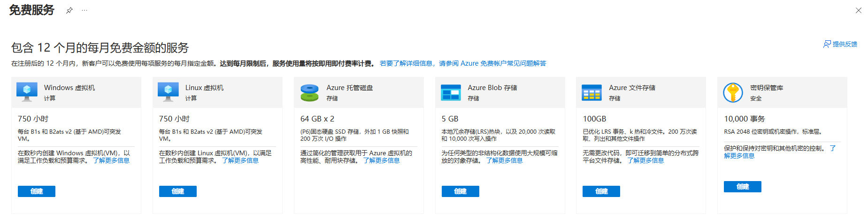This screenshot has height=220, width=868.
Task: Open 了解更多信息 for Linux 虚拟机
Action: coord(240,160)
